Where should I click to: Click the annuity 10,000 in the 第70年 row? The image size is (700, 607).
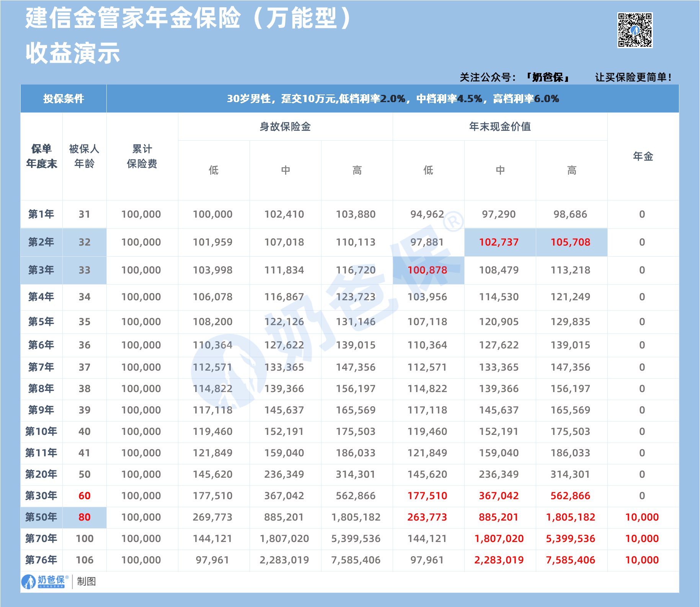642,539
